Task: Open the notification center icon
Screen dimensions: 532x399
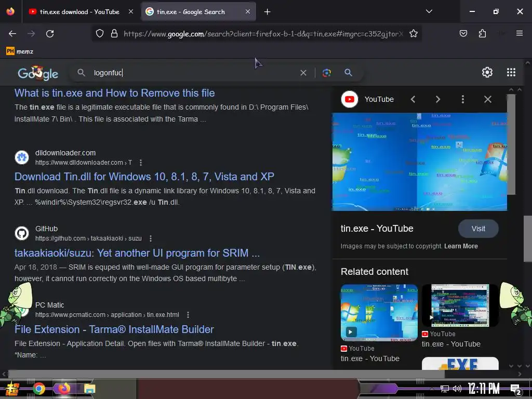Action: 516,390
